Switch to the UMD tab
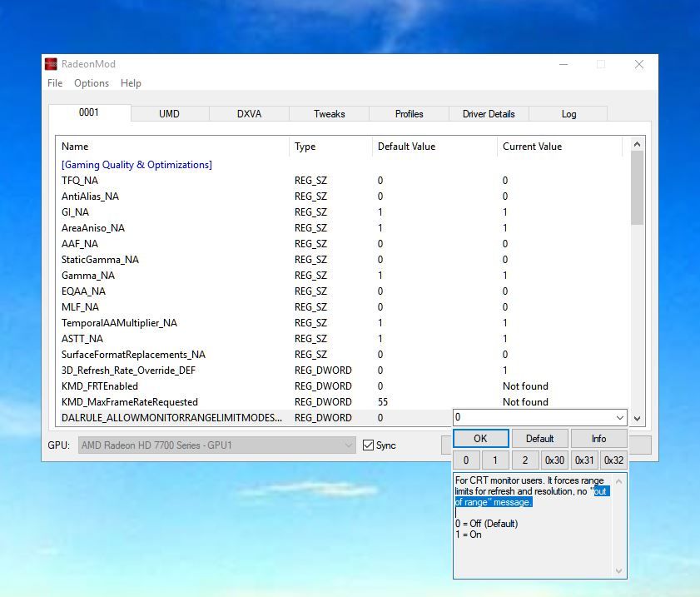 coord(169,114)
